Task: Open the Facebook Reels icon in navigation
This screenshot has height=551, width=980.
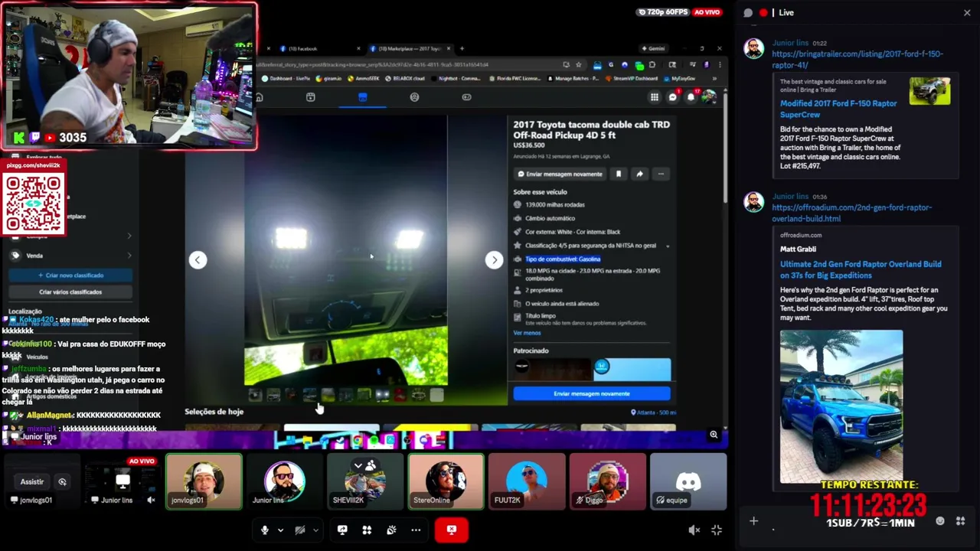Action: [310, 97]
